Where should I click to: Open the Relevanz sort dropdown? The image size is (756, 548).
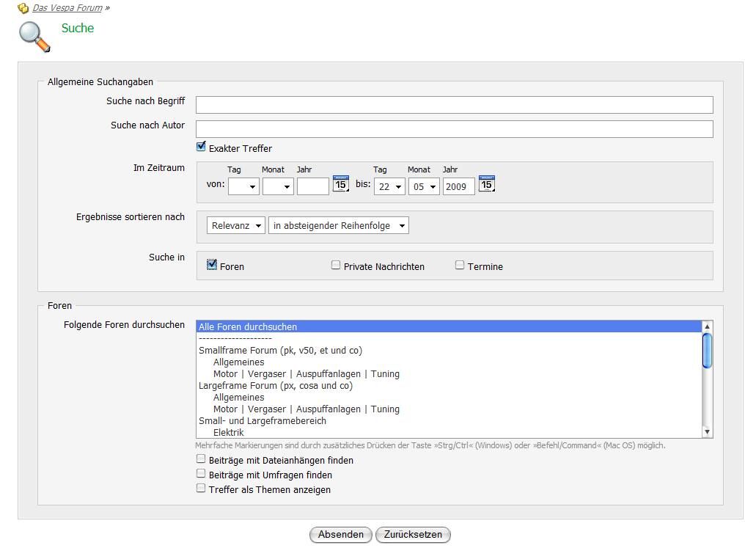coord(235,226)
